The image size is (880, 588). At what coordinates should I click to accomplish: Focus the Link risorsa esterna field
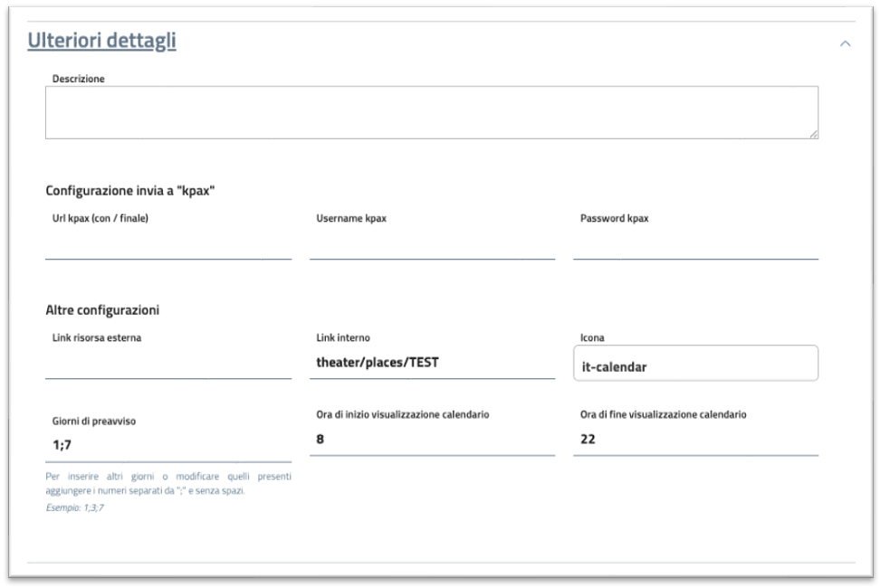coord(168,365)
